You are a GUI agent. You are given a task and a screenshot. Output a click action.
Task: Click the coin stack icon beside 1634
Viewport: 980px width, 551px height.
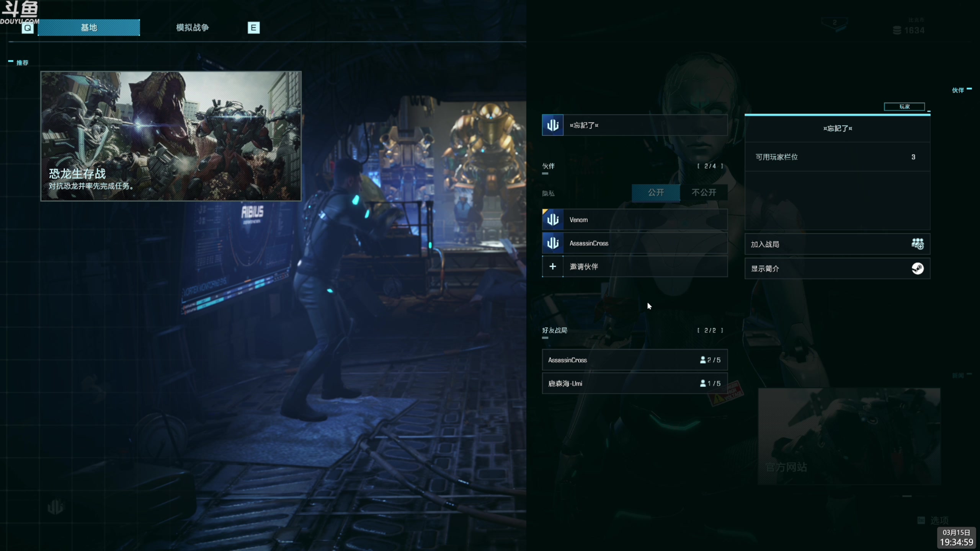(x=897, y=30)
